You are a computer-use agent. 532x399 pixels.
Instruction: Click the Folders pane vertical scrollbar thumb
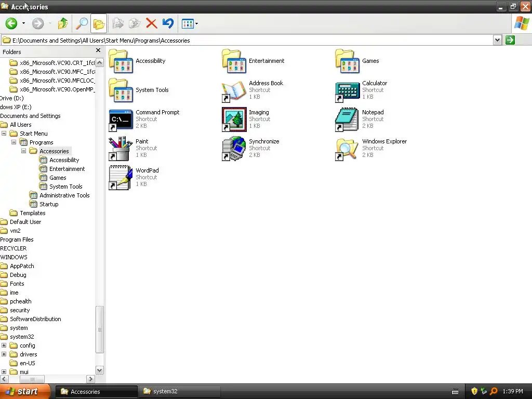[100, 329]
